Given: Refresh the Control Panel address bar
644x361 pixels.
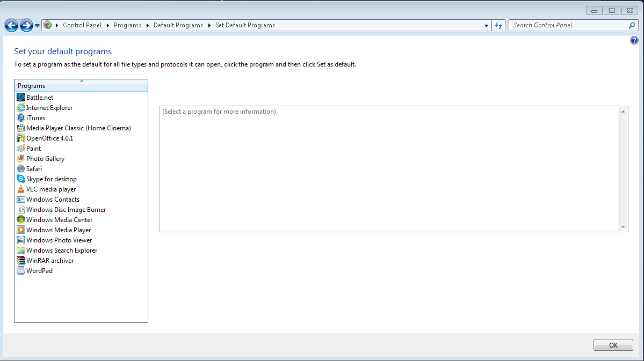Looking at the screenshot, I should coord(498,25).
